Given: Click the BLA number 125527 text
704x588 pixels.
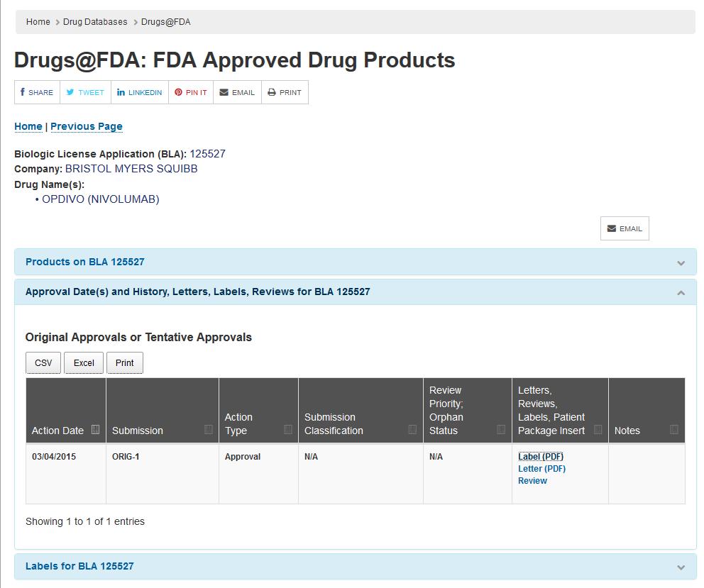Looking at the screenshot, I should point(207,154).
